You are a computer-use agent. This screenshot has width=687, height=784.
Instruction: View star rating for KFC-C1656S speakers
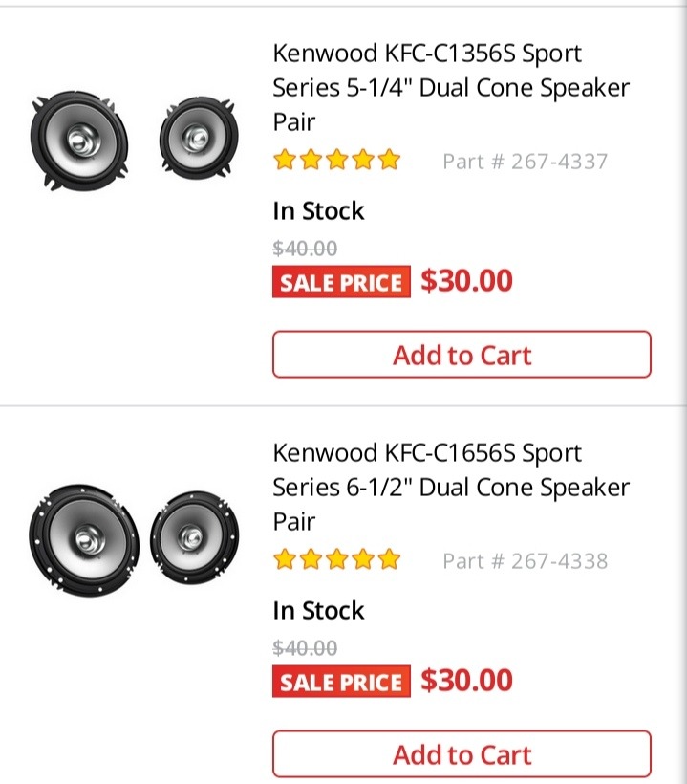(336, 559)
